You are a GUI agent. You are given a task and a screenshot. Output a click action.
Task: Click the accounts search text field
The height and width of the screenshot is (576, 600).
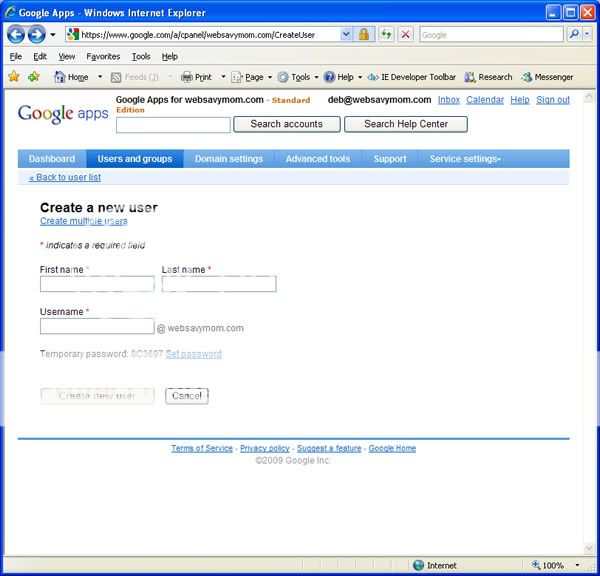pyautogui.click(x=173, y=125)
